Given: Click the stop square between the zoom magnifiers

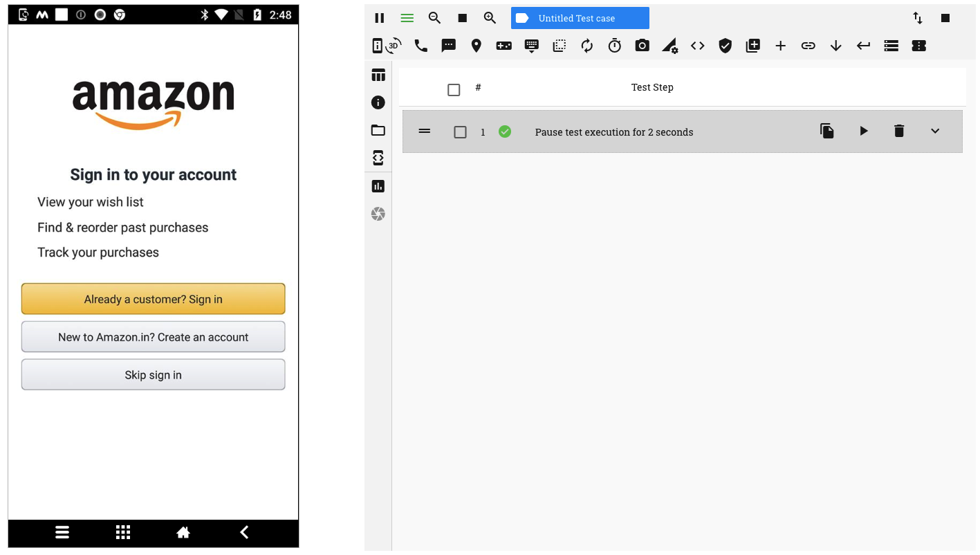Looking at the screenshot, I should pyautogui.click(x=463, y=18).
